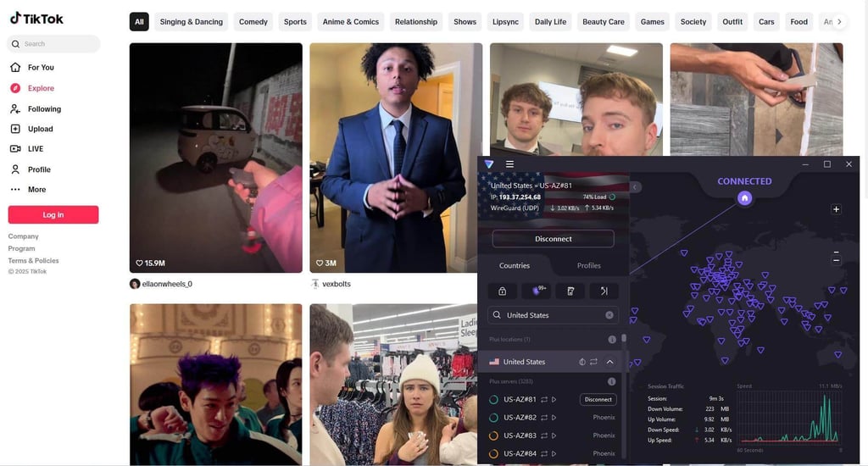The height and width of the screenshot is (466, 868).
Task: Click the Tor icon on United States row
Action: point(581,362)
